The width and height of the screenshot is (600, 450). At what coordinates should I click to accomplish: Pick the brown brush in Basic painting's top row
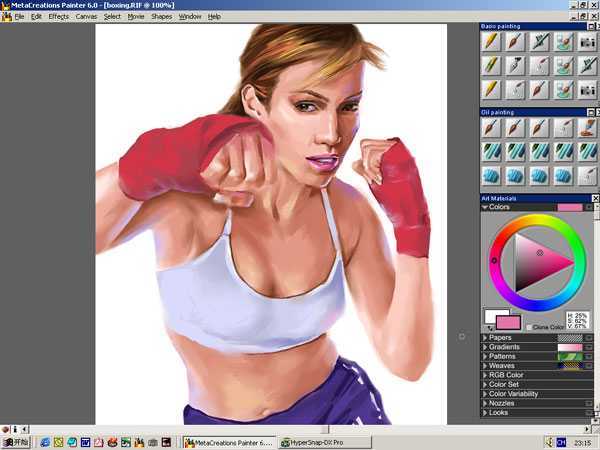pos(515,41)
